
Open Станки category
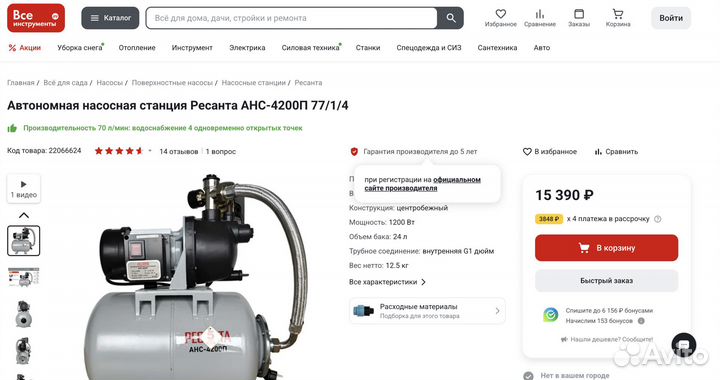pyautogui.click(x=368, y=48)
